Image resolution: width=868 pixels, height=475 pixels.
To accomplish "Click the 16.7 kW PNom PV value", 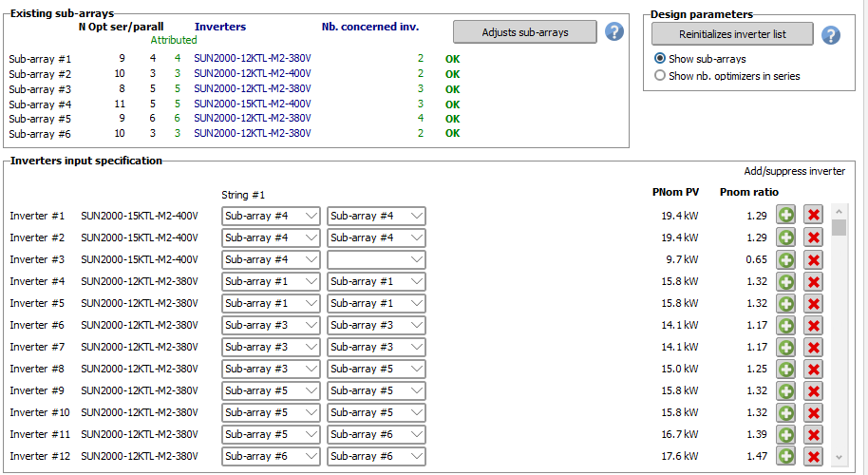I will (x=680, y=434).
